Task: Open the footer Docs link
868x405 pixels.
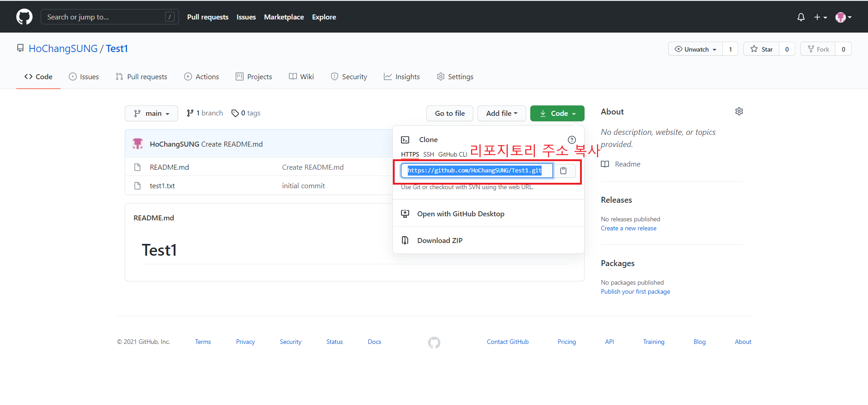Action: click(x=374, y=342)
